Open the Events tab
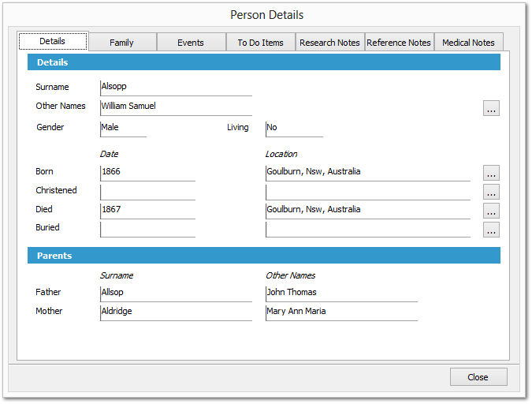532x404 pixels. pyautogui.click(x=191, y=43)
